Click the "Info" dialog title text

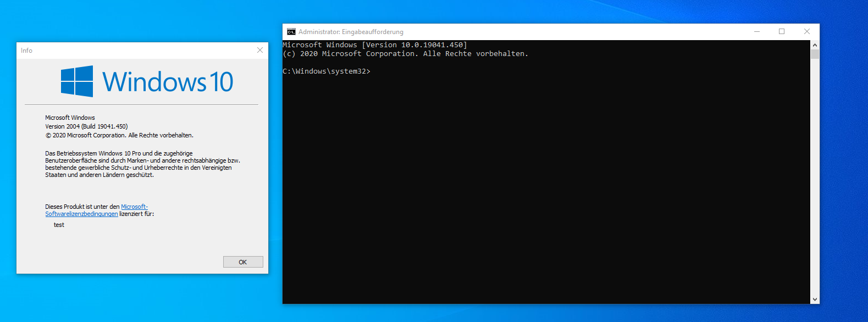pos(26,50)
